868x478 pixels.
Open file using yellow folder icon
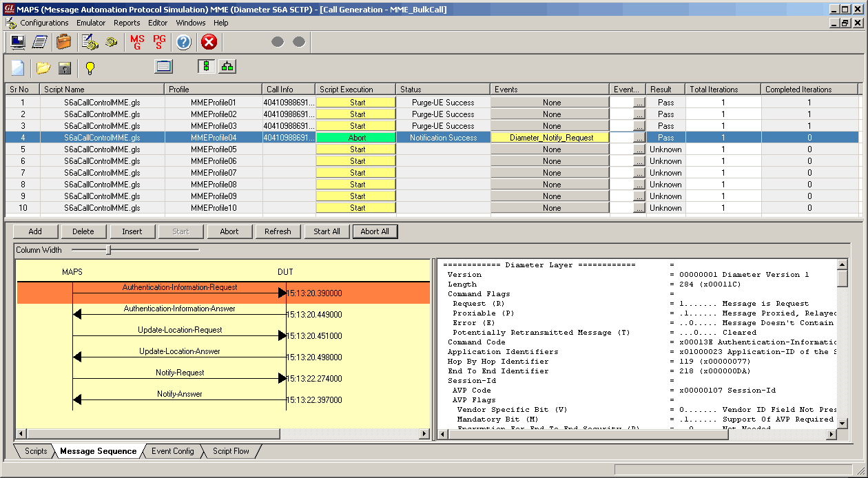[x=43, y=67]
